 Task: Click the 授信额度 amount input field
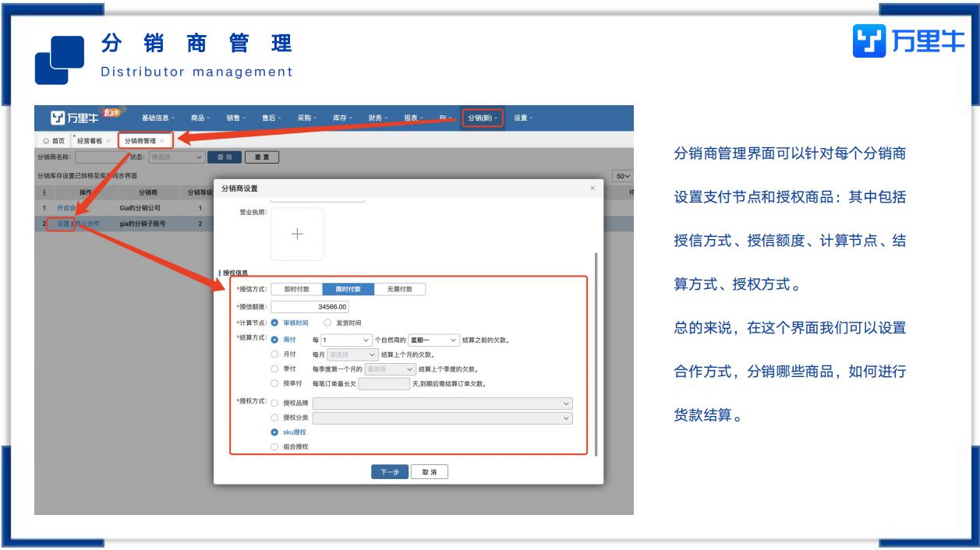[310, 307]
